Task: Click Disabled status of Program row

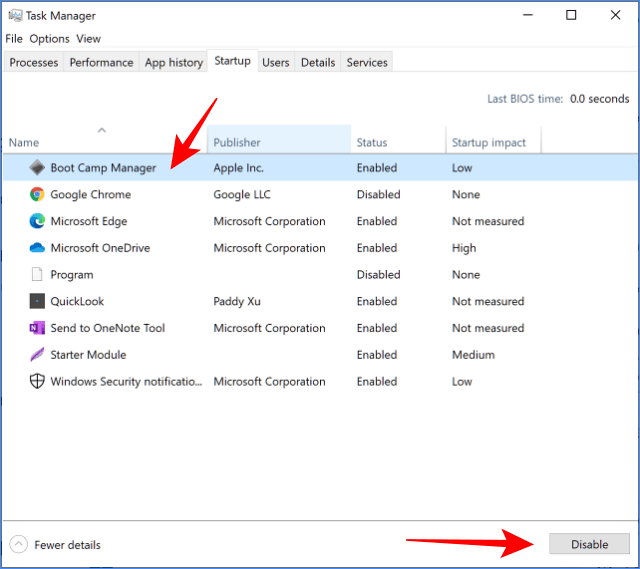Action: click(378, 274)
